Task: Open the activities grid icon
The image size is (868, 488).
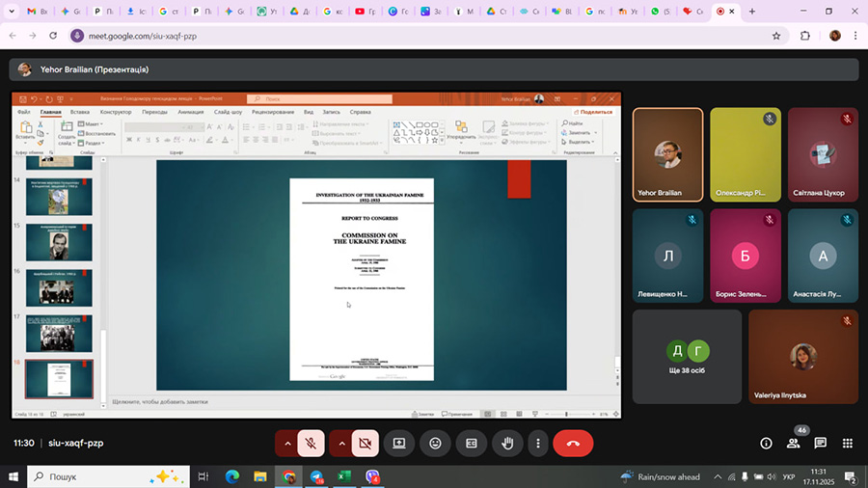Action: 848,444
